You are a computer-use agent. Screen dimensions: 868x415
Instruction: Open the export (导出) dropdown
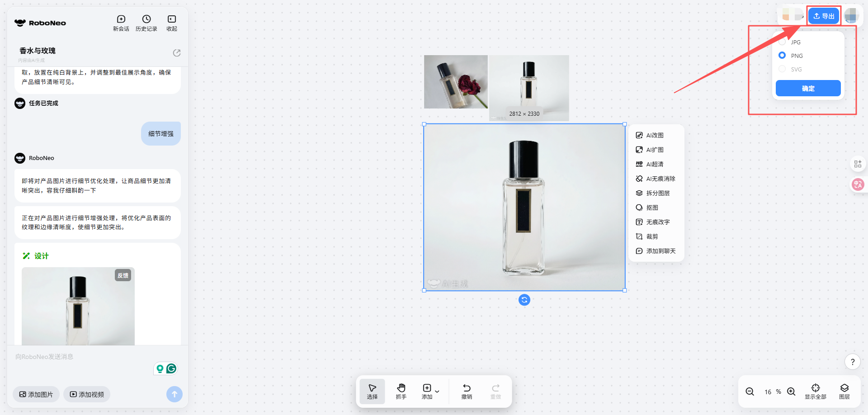824,16
